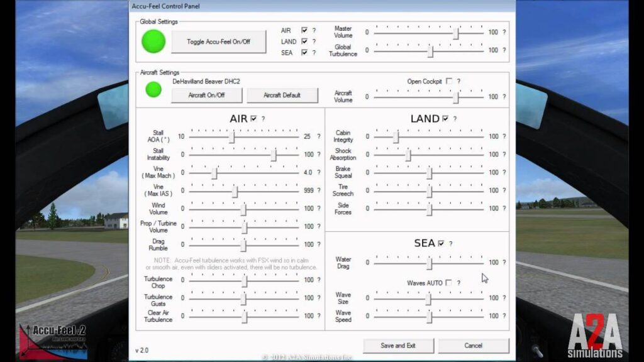Click Save and Exit
Viewport: 644px width, 362px height.
tap(398, 345)
